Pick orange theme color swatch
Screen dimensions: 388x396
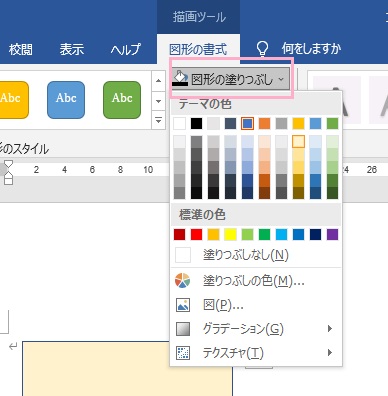coord(264,124)
